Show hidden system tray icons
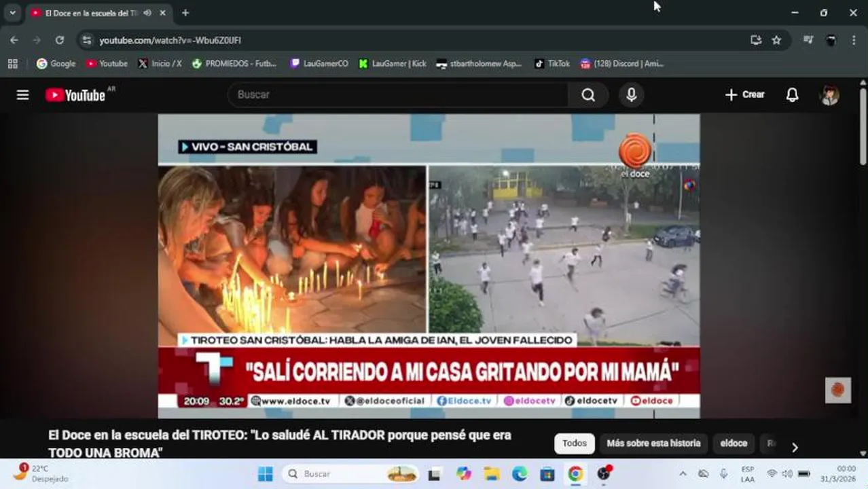 click(x=683, y=473)
